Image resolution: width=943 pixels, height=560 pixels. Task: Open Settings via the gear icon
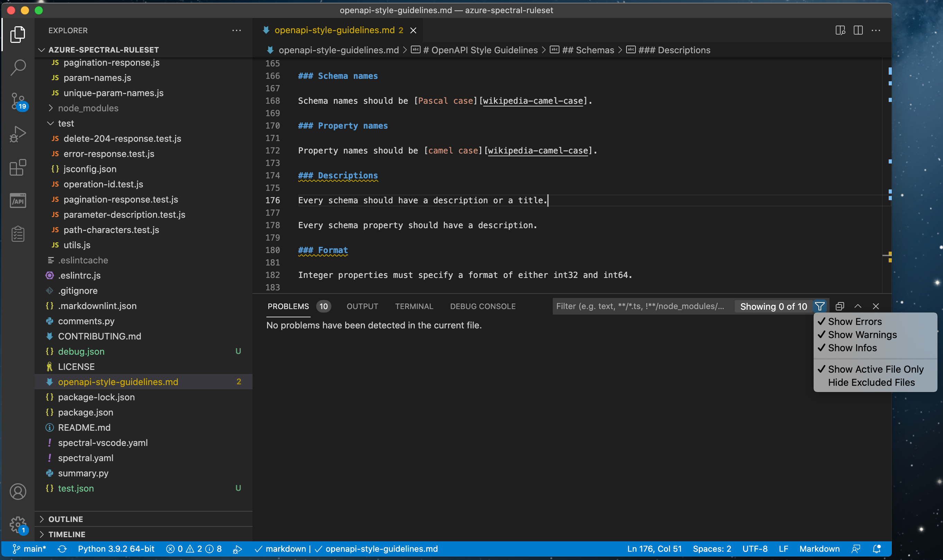pyautogui.click(x=17, y=524)
